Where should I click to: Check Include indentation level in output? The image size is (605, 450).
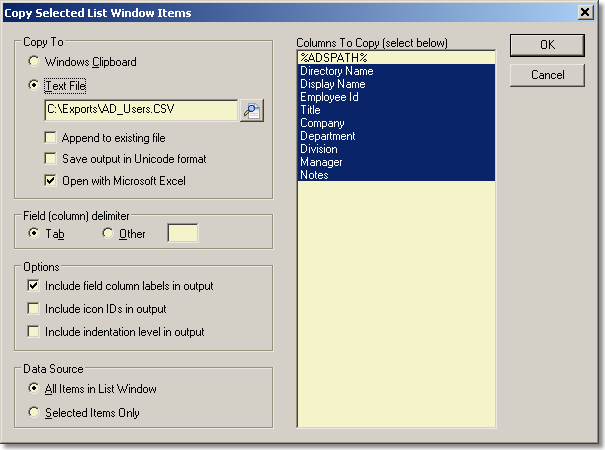(35, 331)
